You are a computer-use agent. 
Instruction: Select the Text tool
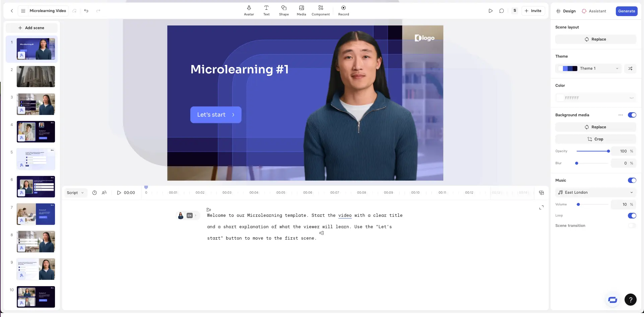coord(266,11)
